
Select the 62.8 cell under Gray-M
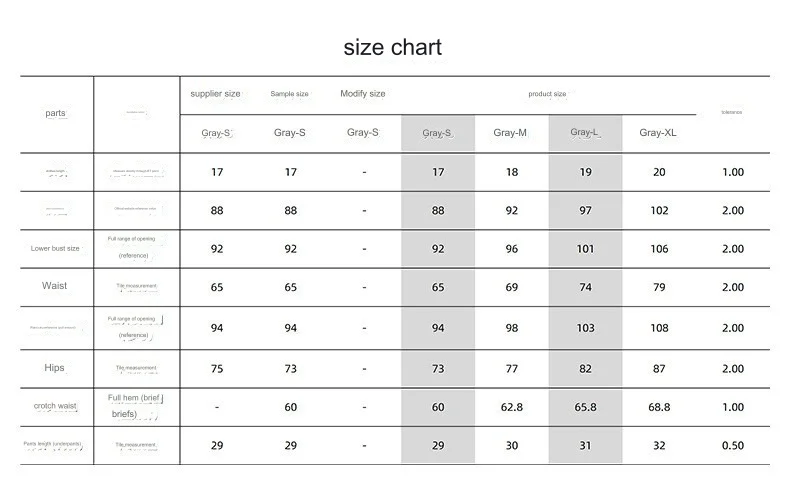coord(511,407)
